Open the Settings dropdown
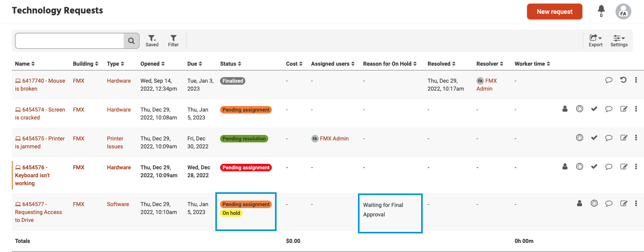This screenshot has height=252, width=644. (x=619, y=41)
